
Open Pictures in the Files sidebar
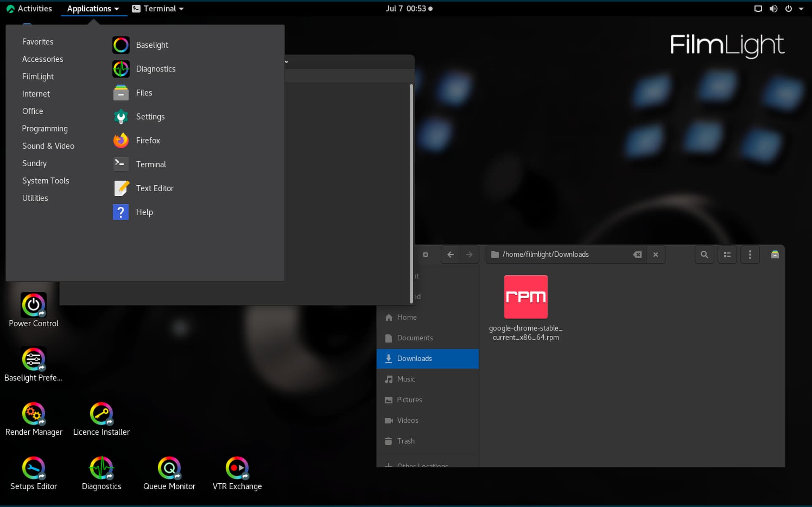(x=427, y=400)
